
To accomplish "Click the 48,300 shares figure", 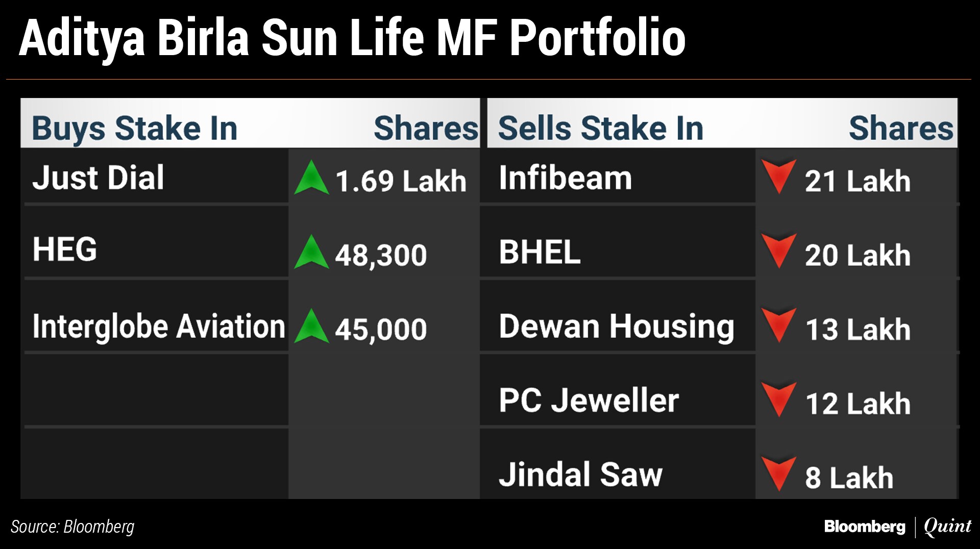I will [x=381, y=255].
